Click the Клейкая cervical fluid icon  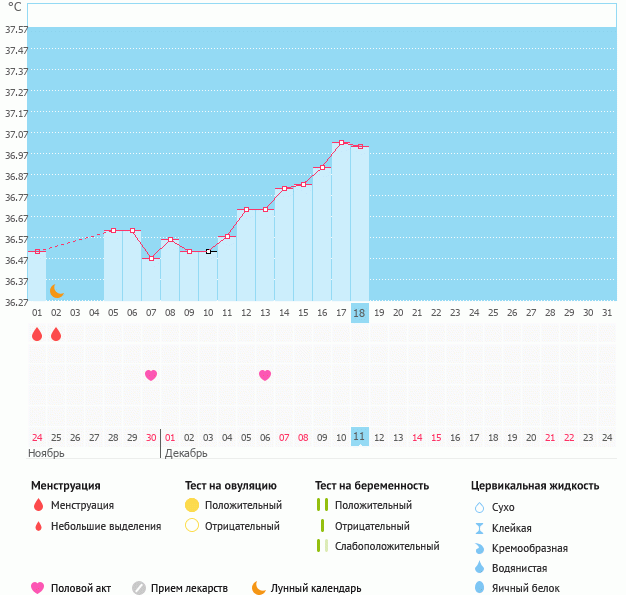click(x=480, y=528)
